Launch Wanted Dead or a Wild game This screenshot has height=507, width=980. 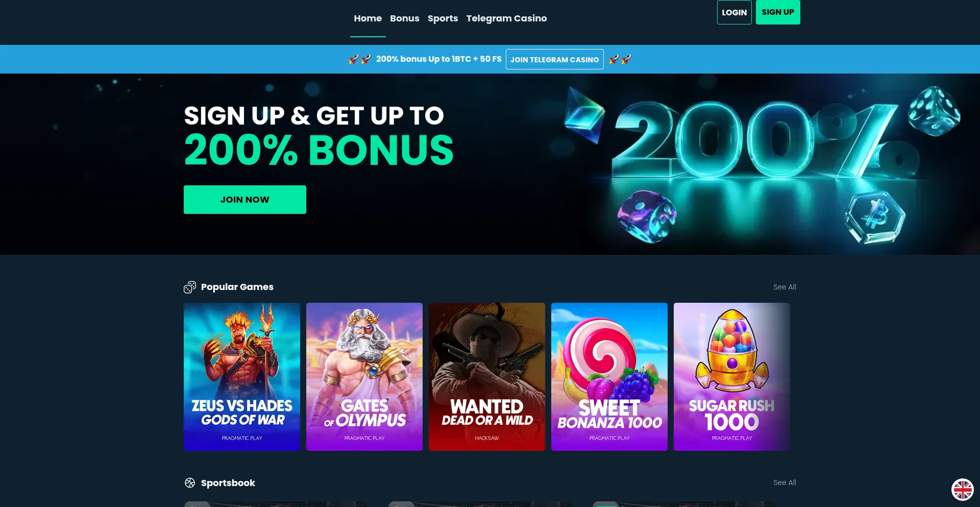[x=487, y=377]
